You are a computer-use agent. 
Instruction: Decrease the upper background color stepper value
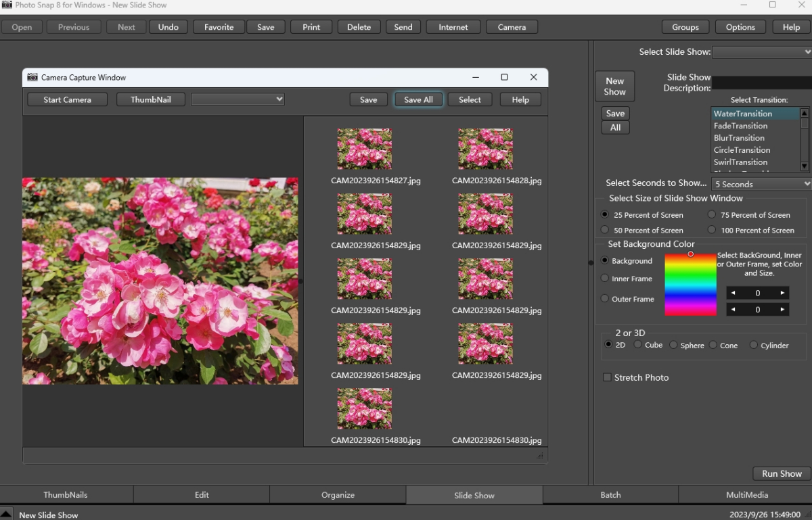click(733, 293)
